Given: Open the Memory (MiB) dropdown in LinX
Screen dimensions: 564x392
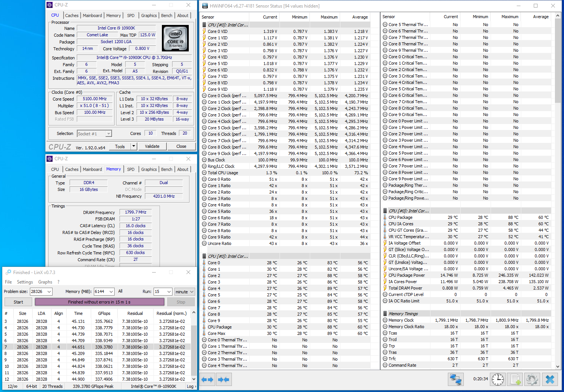Looking at the screenshot, I should click(x=111, y=291).
